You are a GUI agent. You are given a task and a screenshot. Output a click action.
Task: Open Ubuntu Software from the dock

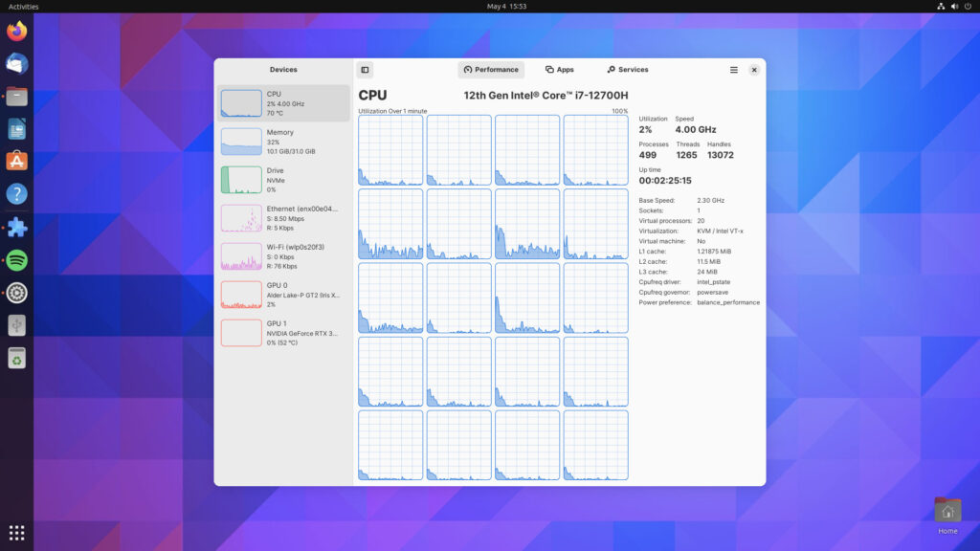[16, 161]
